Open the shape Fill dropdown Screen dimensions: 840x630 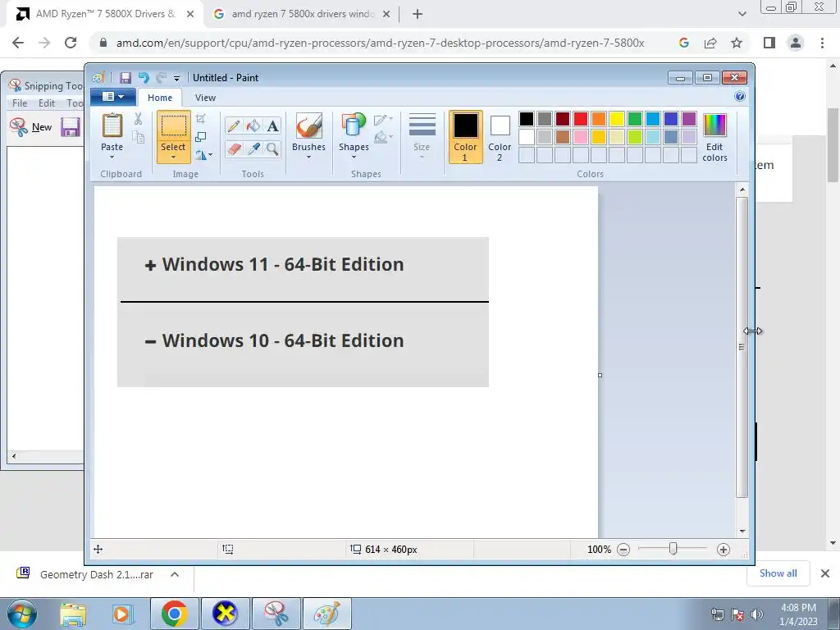(x=384, y=138)
